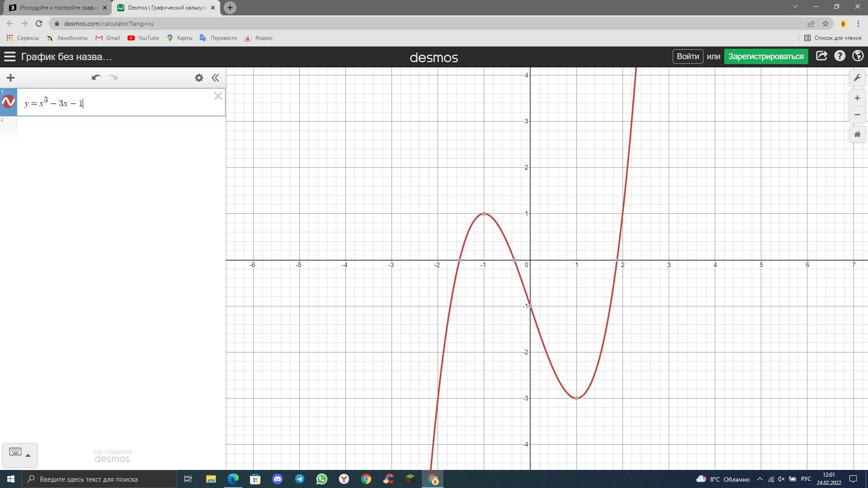
Task: Click the green Зарегистрироваться button
Action: click(x=766, y=56)
